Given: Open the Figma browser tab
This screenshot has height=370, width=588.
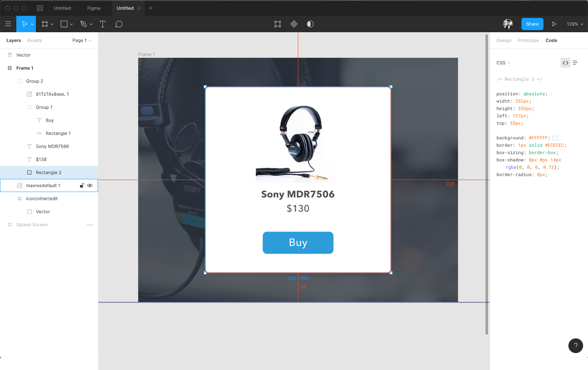Looking at the screenshot, I should click(x=94, y=8).
